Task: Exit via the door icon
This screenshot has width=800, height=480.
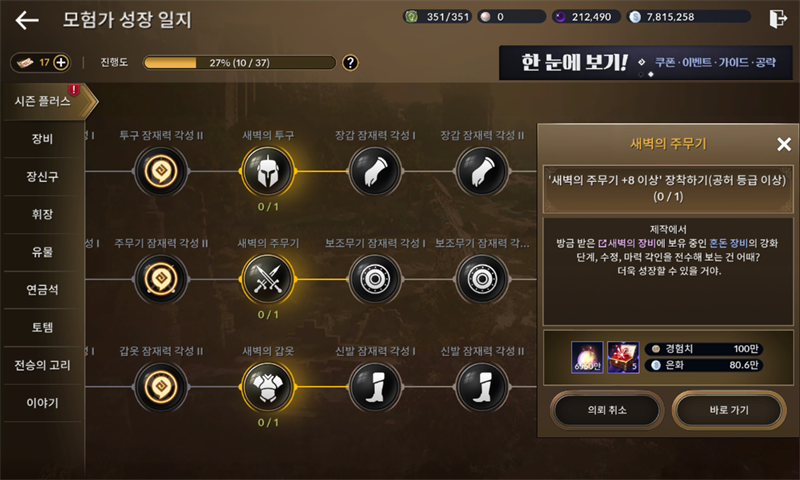Action: pos(778,19)
